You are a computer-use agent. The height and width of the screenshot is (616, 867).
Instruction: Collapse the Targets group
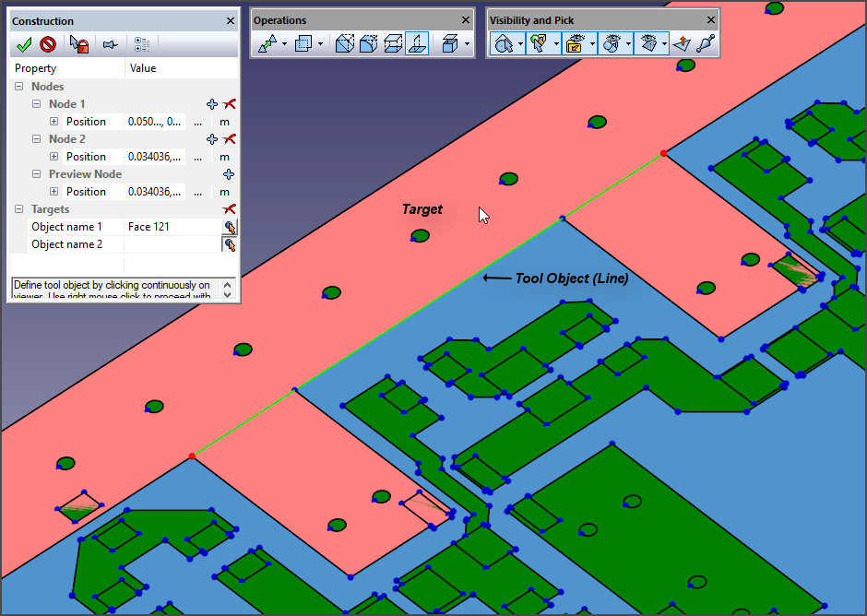(18, 209)
